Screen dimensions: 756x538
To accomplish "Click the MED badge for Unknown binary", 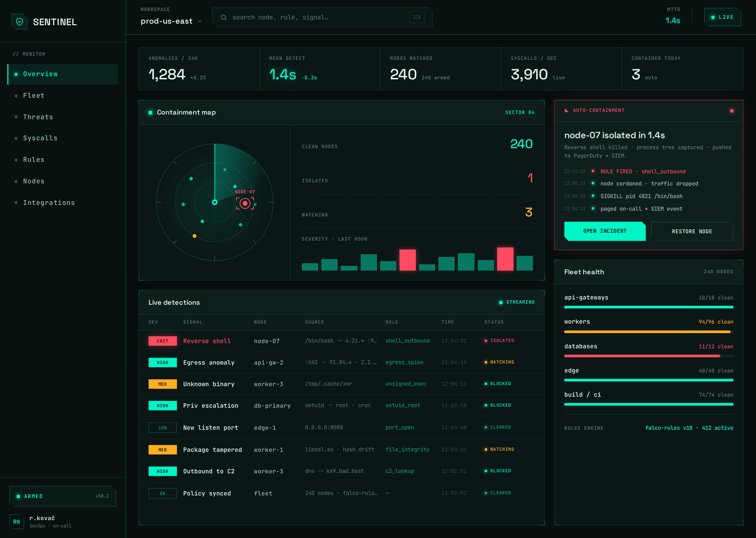I will coord(162,384).
